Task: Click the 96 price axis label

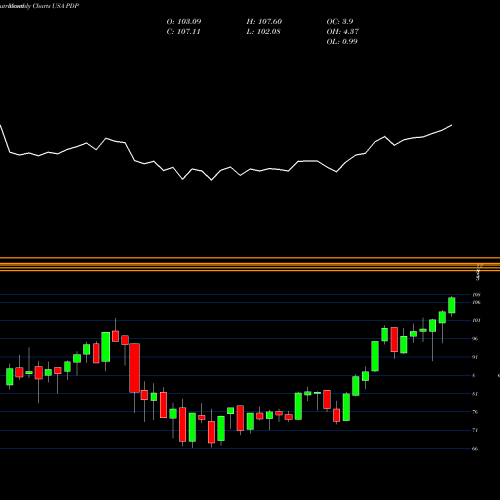Action: pyautogui.click(x=475, y=339)
